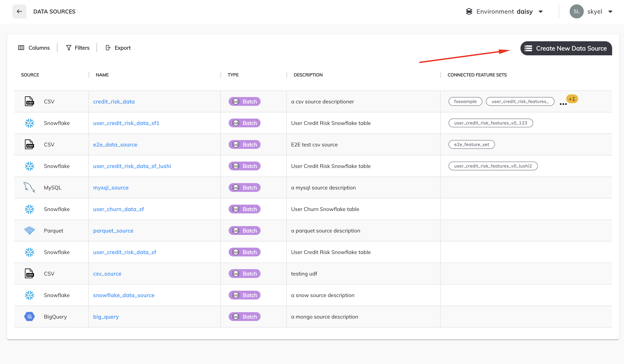Viewport: 624px width, 364px height.
Task: Expand the Environment daisy dropdown
Action: pos(541,12)
